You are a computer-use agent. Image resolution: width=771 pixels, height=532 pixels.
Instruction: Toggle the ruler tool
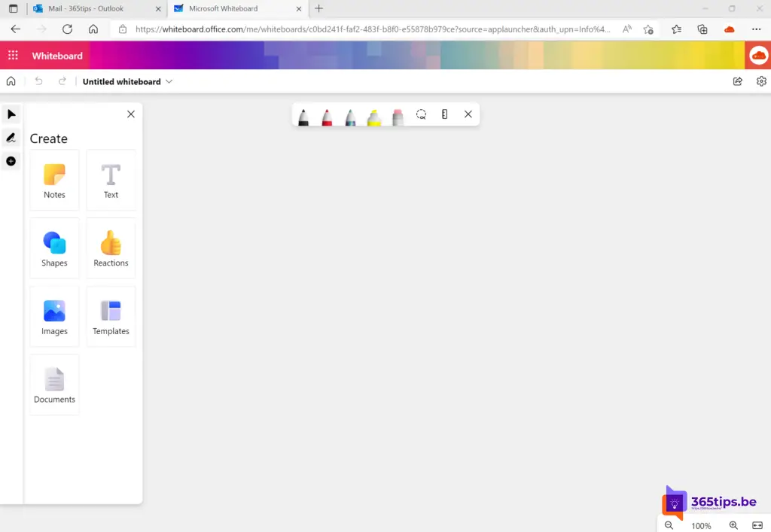445,114
